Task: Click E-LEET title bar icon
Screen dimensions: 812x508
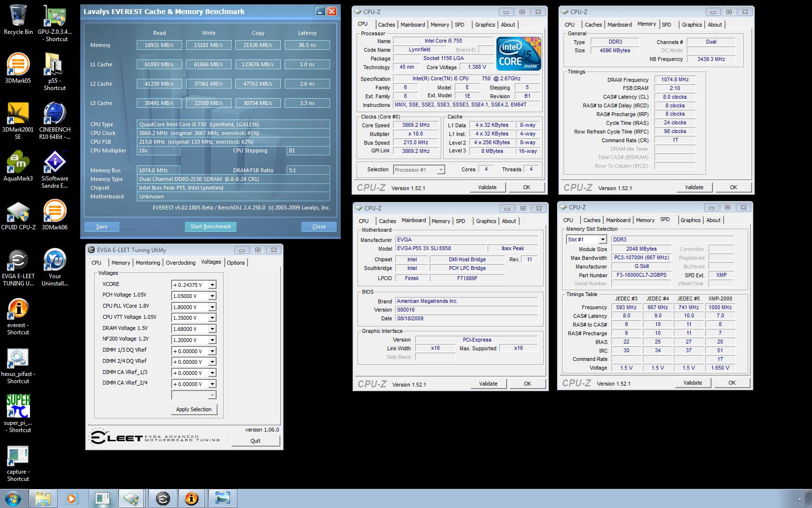Action: [91, 250]
